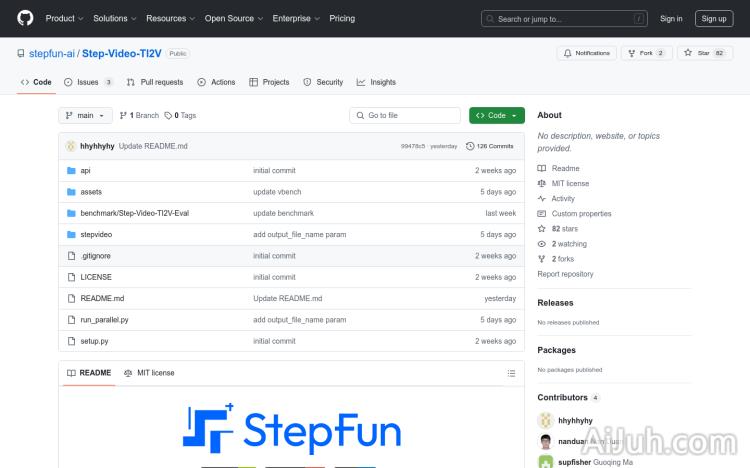Click the README outline list icon
The height and width of the screenshot is (468, 750).
(x=511, y=373)
